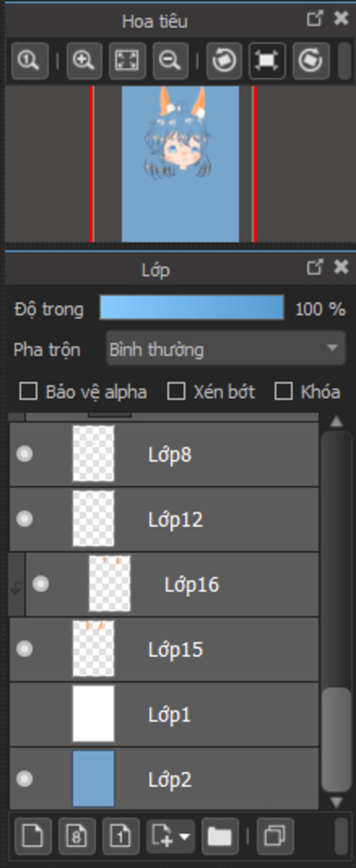Select the Lớp15 layer
356x868 pixels.
pyautogui.click(x=209, y=649)
